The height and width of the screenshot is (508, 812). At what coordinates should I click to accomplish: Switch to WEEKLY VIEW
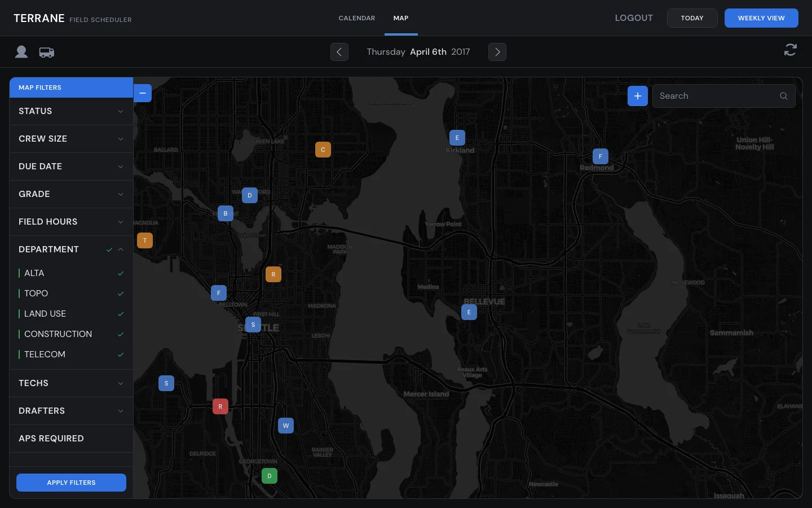point(761,18)
